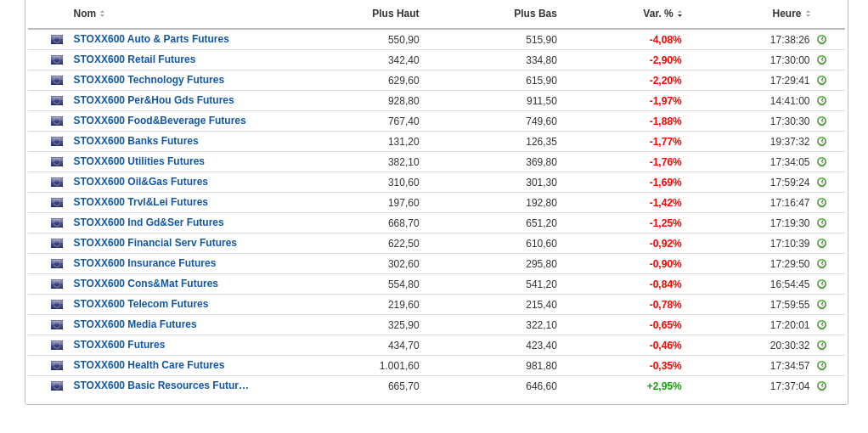The width and height of the screenshot is (868, 433).
Task: Open STOXX600 Food&Beverage Futures link
Action: tap(160, 121)
